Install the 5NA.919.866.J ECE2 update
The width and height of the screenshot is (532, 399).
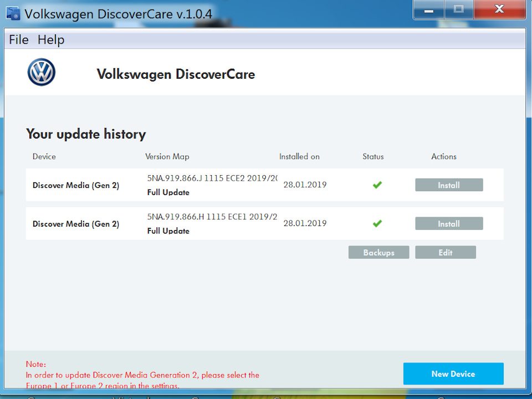(449, 185)
